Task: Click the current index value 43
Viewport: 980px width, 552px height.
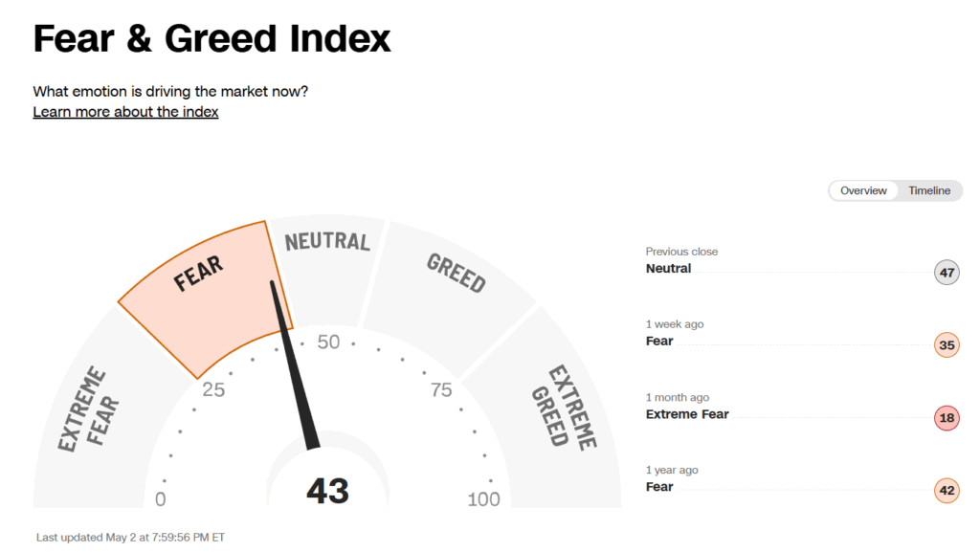Action: tap(327, 491)
